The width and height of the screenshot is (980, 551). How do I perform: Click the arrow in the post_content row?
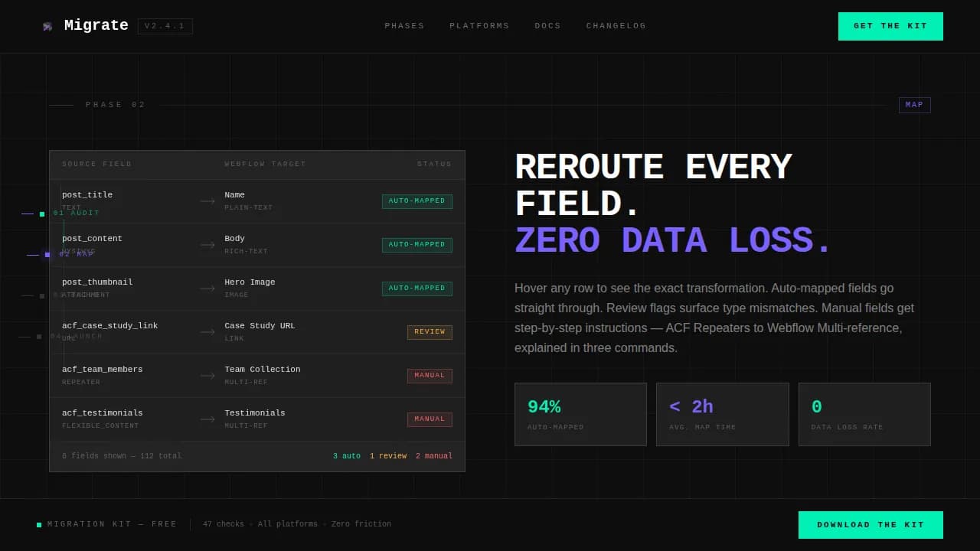pos(207,245)
